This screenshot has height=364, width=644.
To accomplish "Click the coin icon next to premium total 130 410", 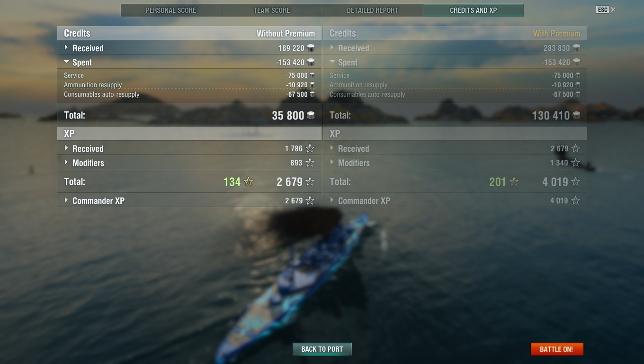I will point(576,115).
